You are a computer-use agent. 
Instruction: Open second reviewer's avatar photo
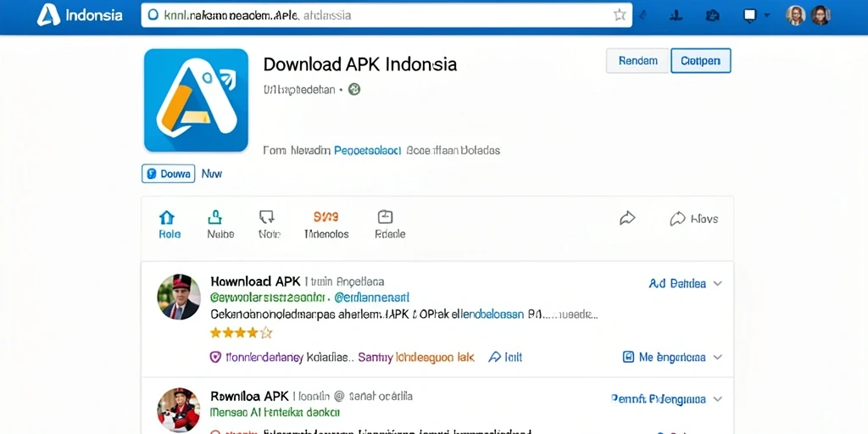(x=178, y=409)
